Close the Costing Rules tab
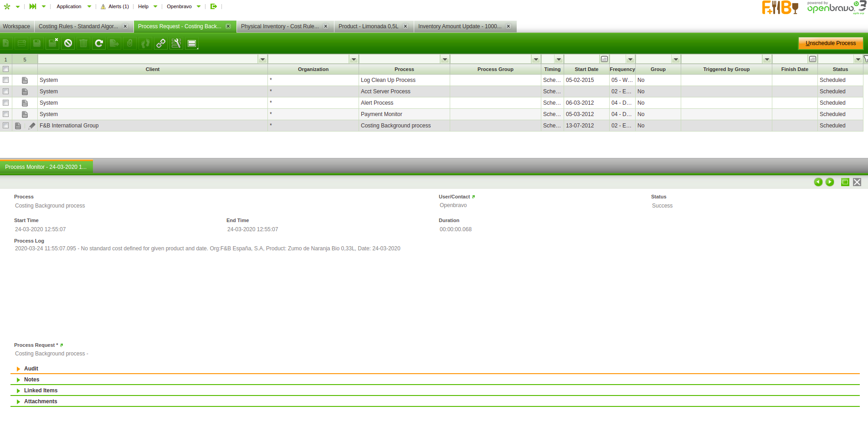This screenshot has width=868, height=431. [125, 26]
